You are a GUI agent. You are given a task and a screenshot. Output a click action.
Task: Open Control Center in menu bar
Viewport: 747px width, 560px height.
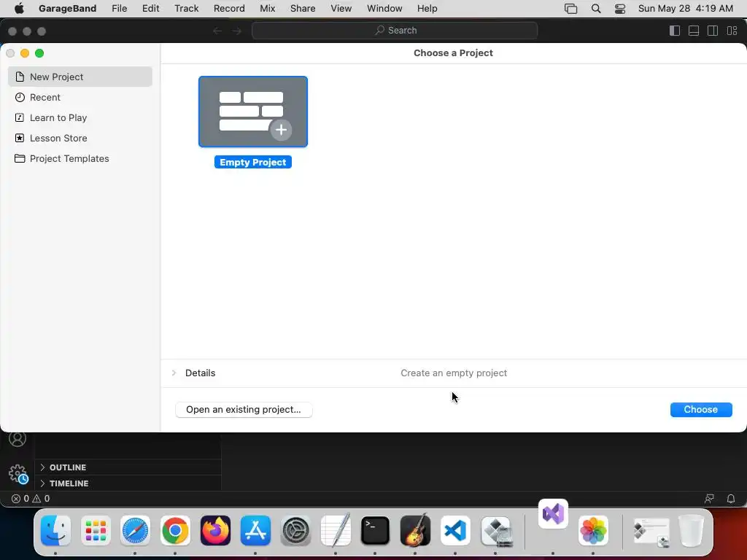point(620,9)
